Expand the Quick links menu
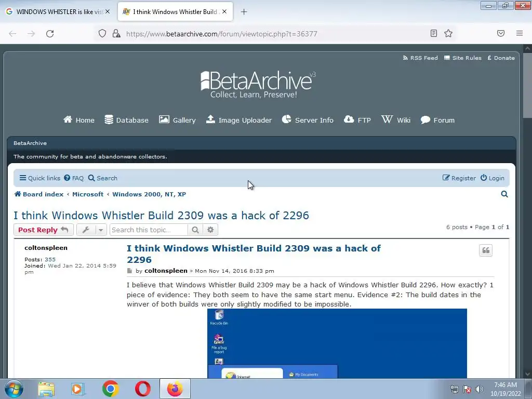532x399 pixels. 39,178
